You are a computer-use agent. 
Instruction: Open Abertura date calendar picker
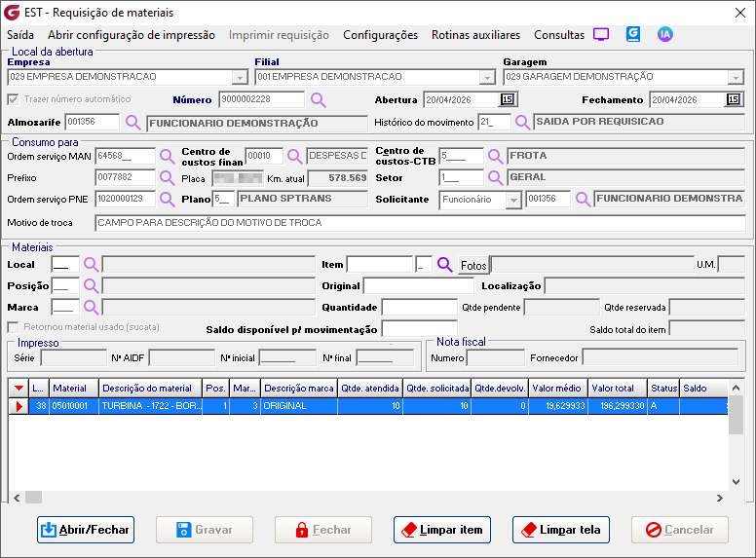point(508,99)
